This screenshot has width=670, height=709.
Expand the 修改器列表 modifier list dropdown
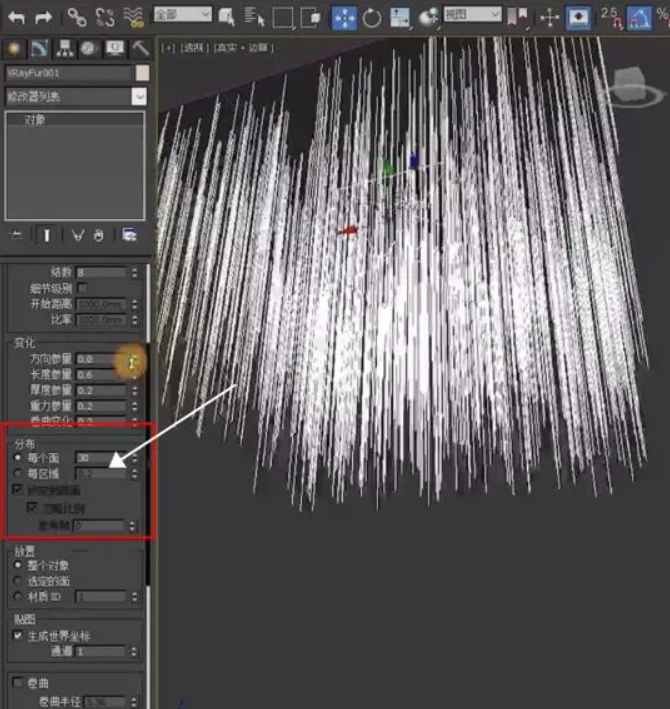[x=139, y=96]
